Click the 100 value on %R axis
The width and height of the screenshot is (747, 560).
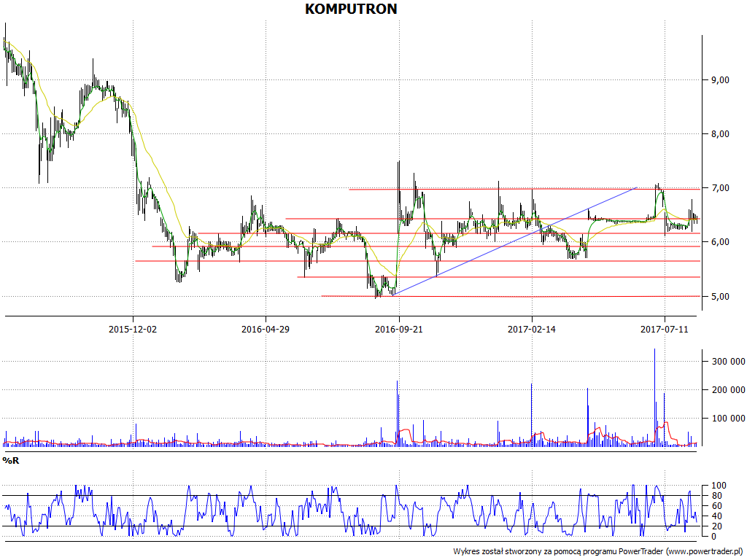[719, 486]
